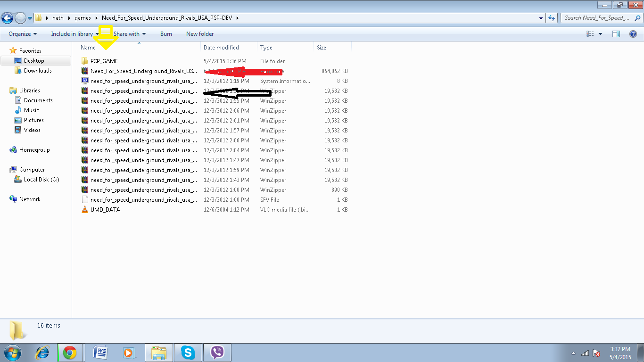Click the Action Center flag tray icon
Viewport: 644px width, 362px height.
596,353
